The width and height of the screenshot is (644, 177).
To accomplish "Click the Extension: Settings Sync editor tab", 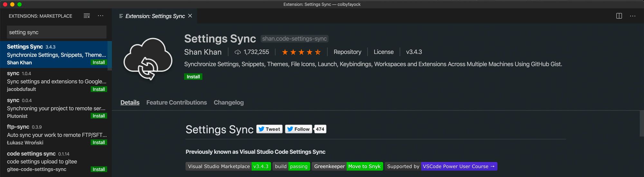I will click(155, 16).
